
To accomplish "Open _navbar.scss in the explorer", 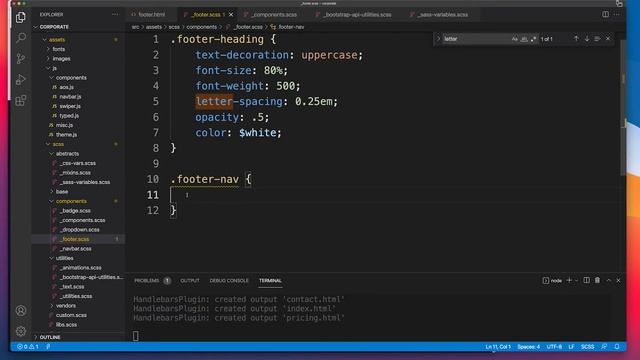I will [76, 249].
